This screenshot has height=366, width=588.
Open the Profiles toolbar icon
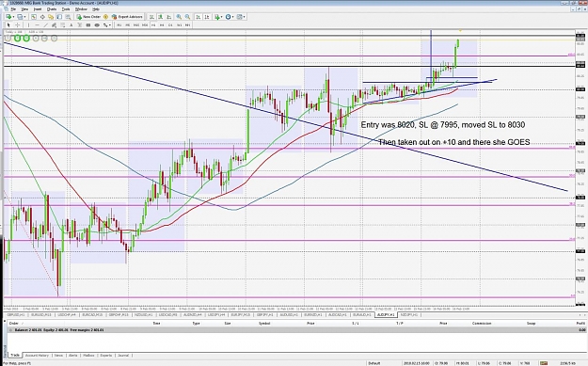pyautogui.click(x=21, y=17)
